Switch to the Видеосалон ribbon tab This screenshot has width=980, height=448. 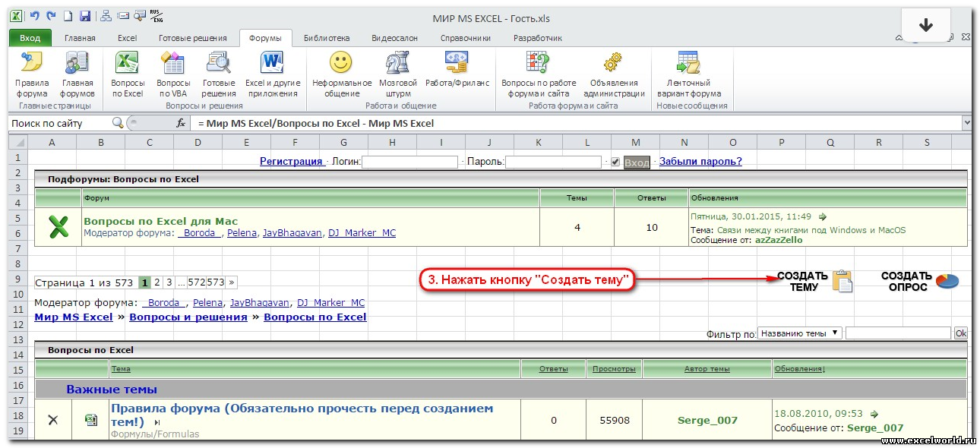[394, 38]
